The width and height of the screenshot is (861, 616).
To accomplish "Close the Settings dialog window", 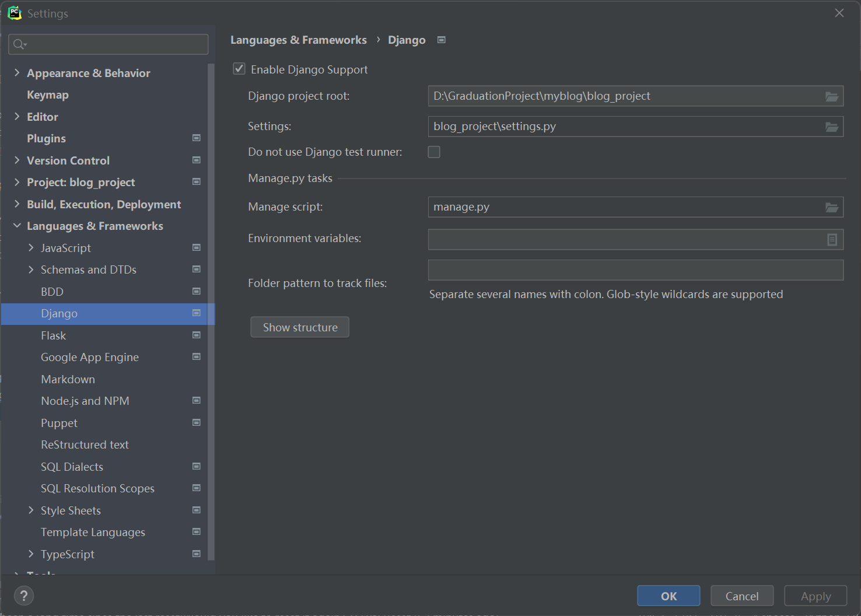I will click(x=839, y=13).
